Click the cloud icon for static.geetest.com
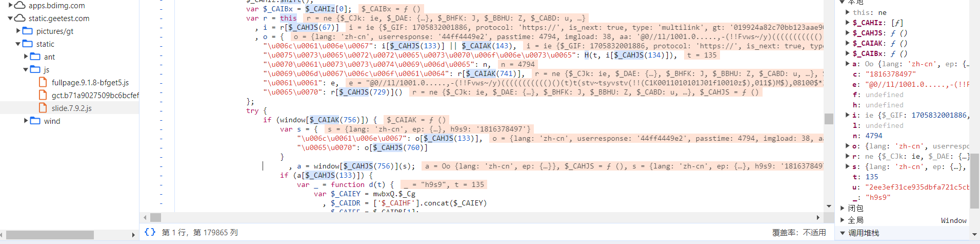Screen dimensions: 980x244 (x=20, y=18)
